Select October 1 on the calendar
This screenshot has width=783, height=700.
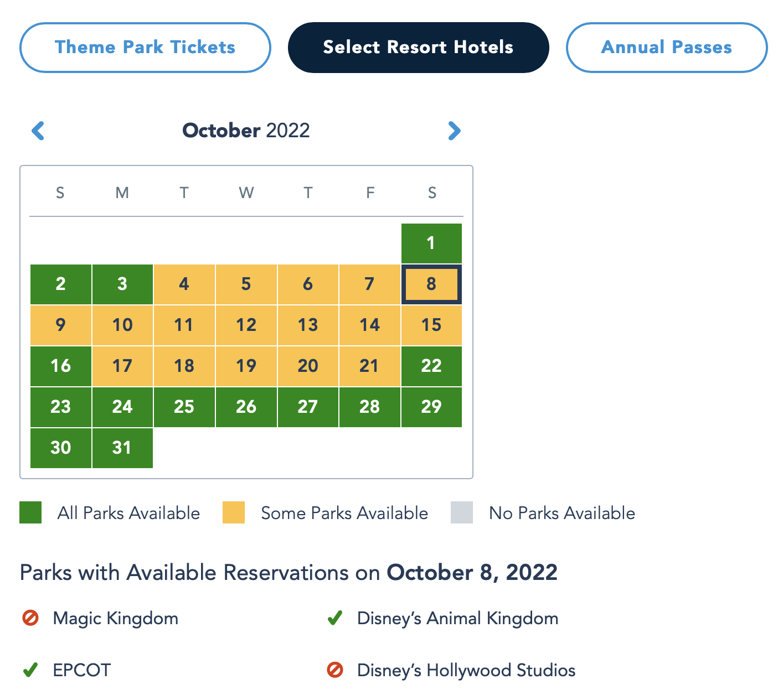click(x=431, y=243)
